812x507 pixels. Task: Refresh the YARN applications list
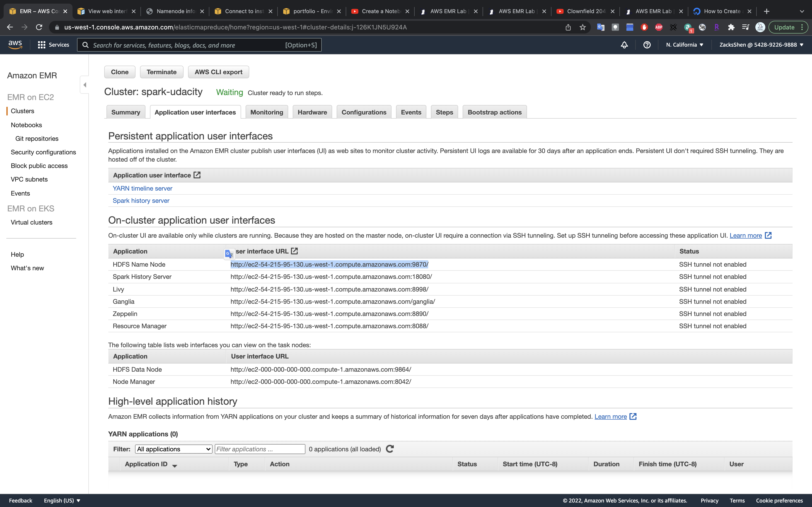pyautogui.click(x=389, y=449)
